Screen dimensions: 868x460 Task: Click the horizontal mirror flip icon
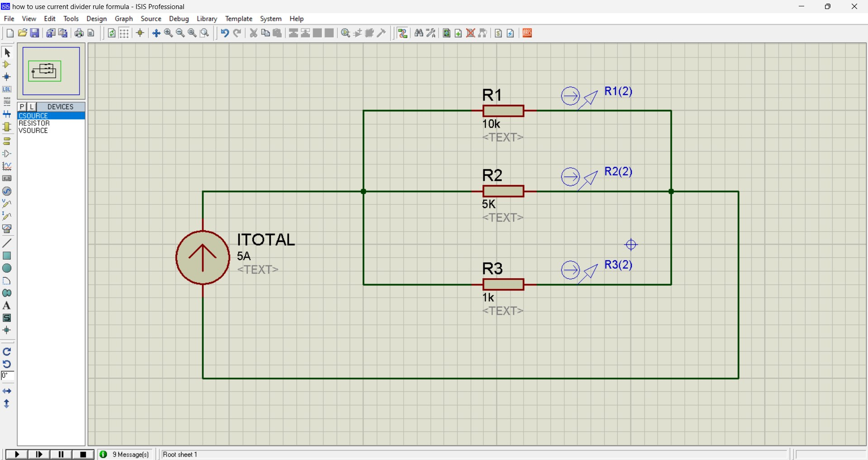7,391
